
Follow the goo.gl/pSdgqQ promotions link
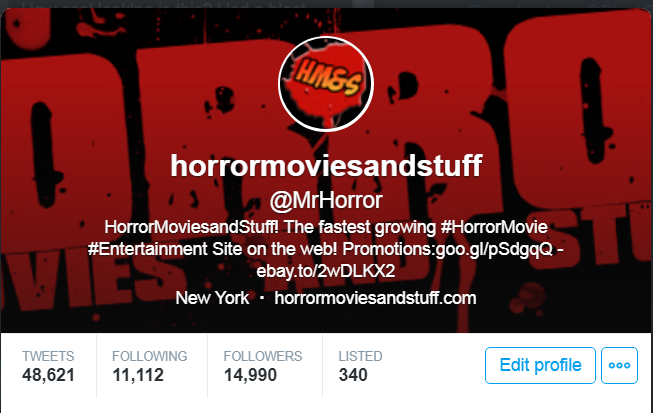[x=494, y=249]
